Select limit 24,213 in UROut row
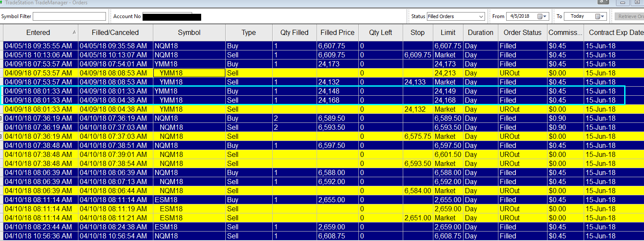The height and width of the screenshot is (241, 644). (x=448, y=73)
